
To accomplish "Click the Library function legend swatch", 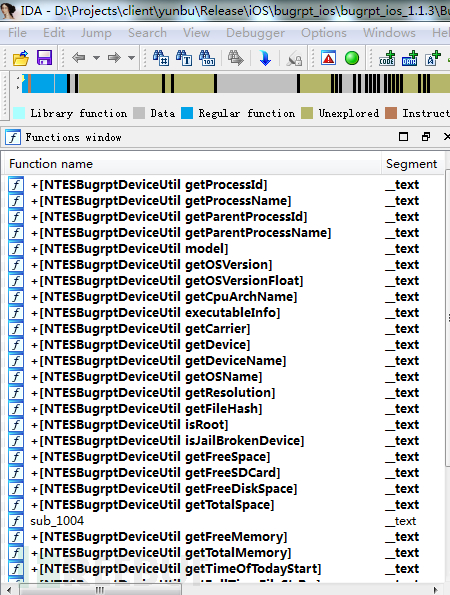I will point(19,113).
